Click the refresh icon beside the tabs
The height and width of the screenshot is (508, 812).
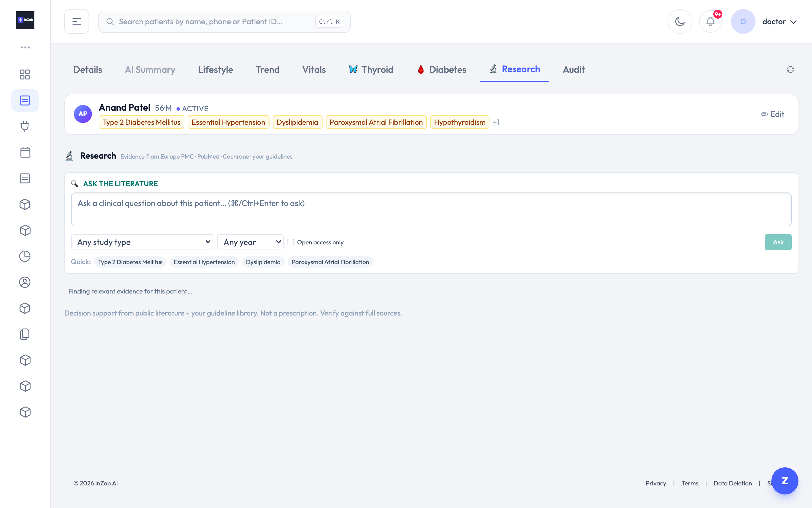(791, 69)
